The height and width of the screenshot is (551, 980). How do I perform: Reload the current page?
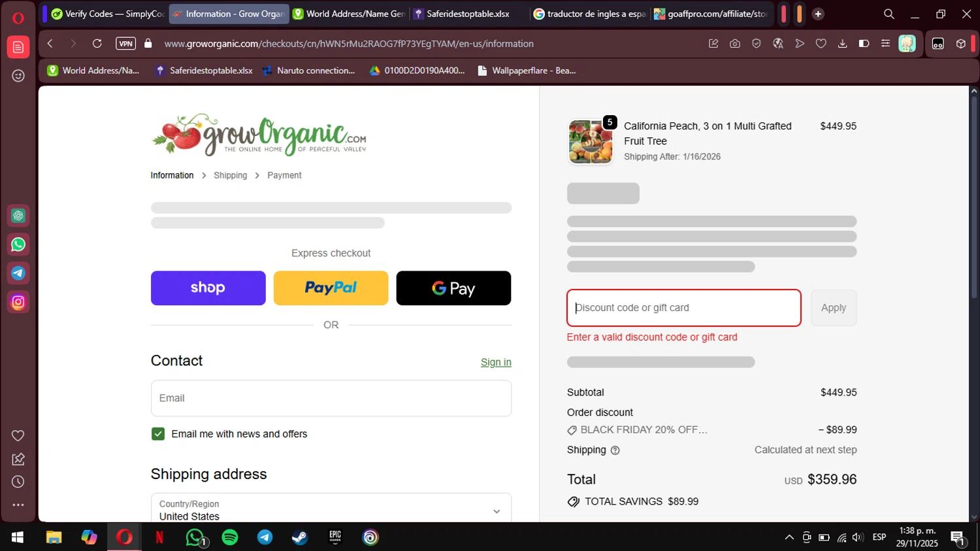97,44
